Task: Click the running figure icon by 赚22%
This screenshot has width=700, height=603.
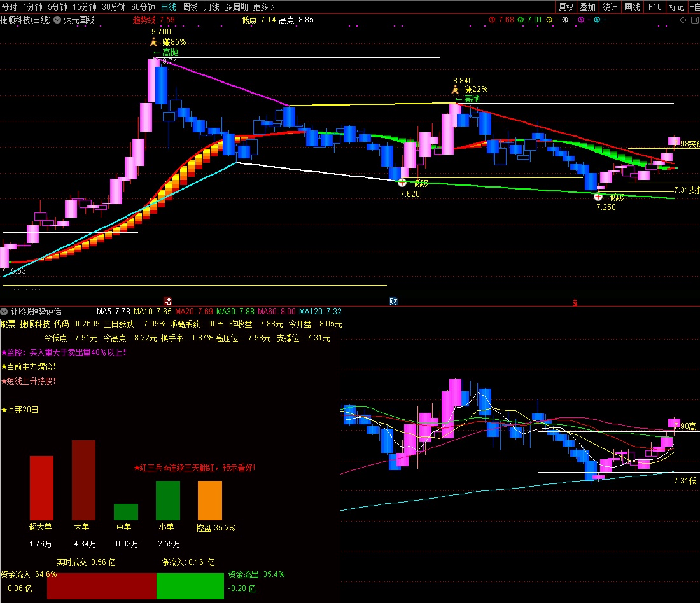Action: tap(456, 90)
